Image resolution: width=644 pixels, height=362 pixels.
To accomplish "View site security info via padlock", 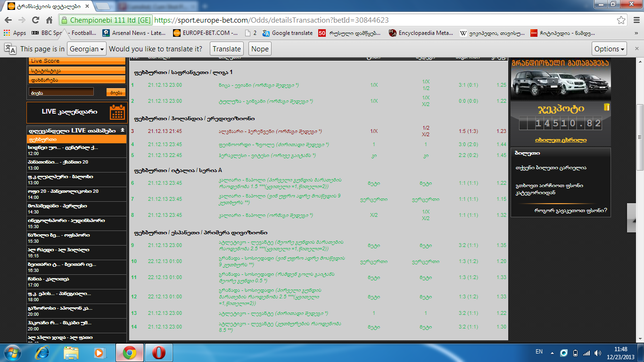I will [64, 20].
